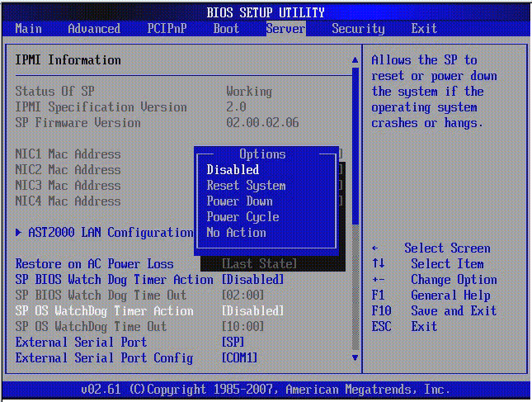Click scrollbar up arrow
This screenshot has height=402, width=532.
[355, 60]
